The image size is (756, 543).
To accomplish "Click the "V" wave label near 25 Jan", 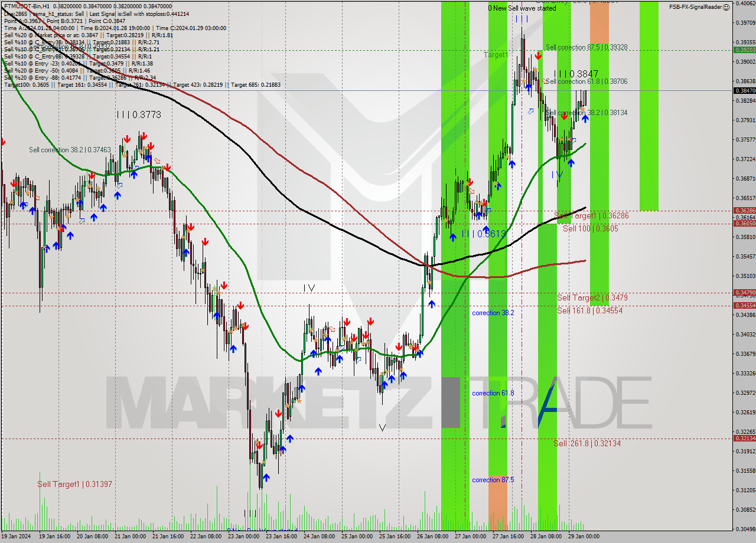I will tap(382, 428).
